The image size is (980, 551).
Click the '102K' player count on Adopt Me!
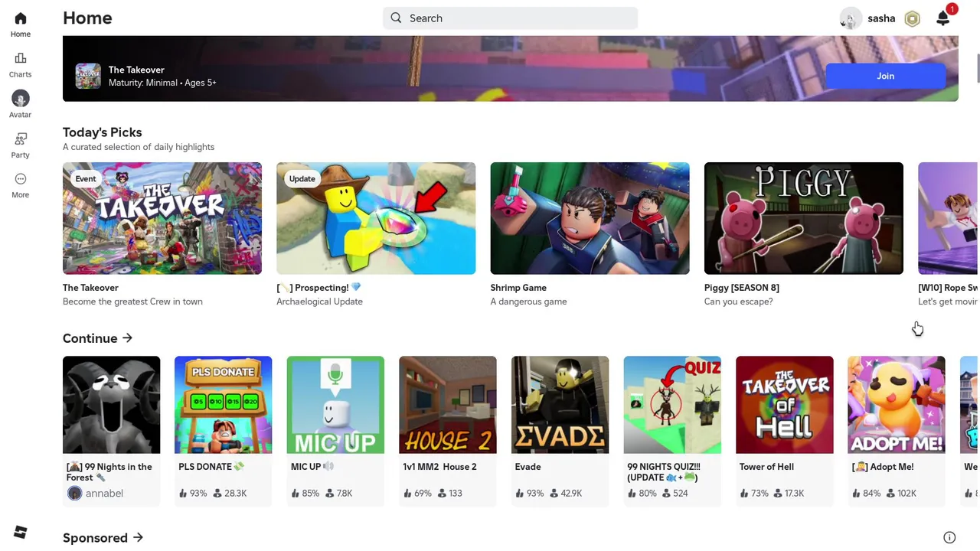[907, 494]
